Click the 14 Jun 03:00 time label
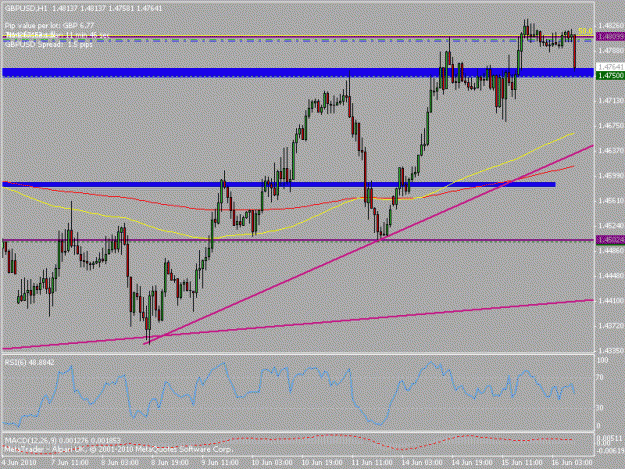Screen dimensions: 625x469 tap(422, 463)
